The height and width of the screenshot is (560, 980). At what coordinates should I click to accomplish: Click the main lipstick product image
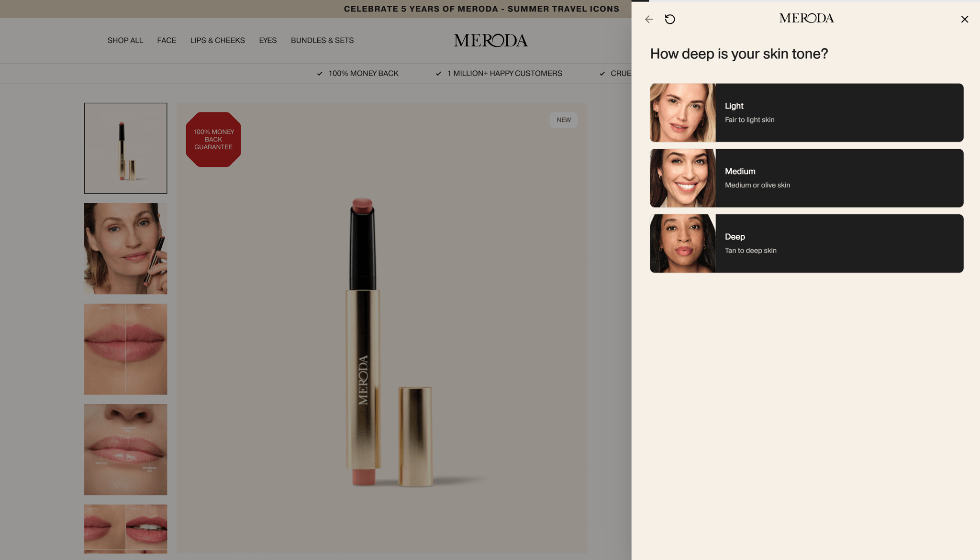click(x=382, y=328)
